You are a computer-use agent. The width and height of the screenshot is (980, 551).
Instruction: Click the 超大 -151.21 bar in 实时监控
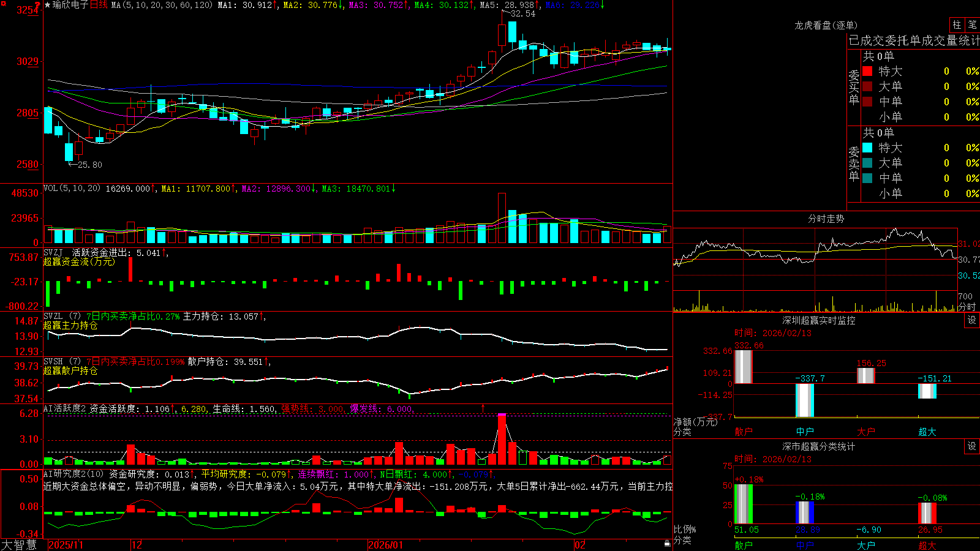[927, 391]
